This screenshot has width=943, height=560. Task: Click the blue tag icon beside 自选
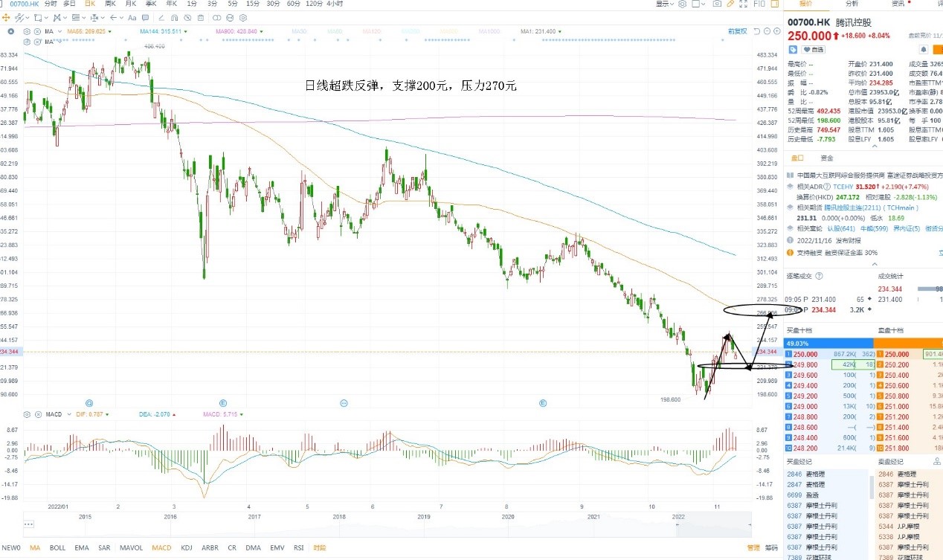pyautogui.click(x=793, y=49)
